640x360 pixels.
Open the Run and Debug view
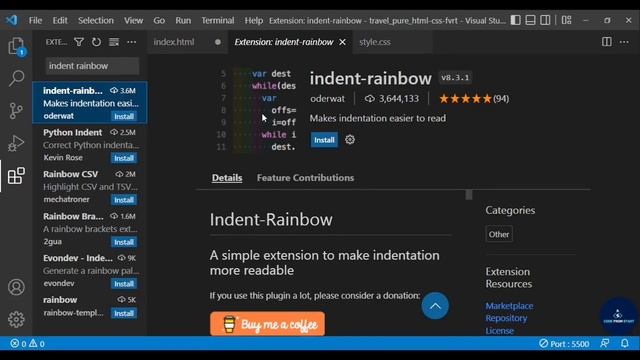pyautogui.click(x=16, y=143)
